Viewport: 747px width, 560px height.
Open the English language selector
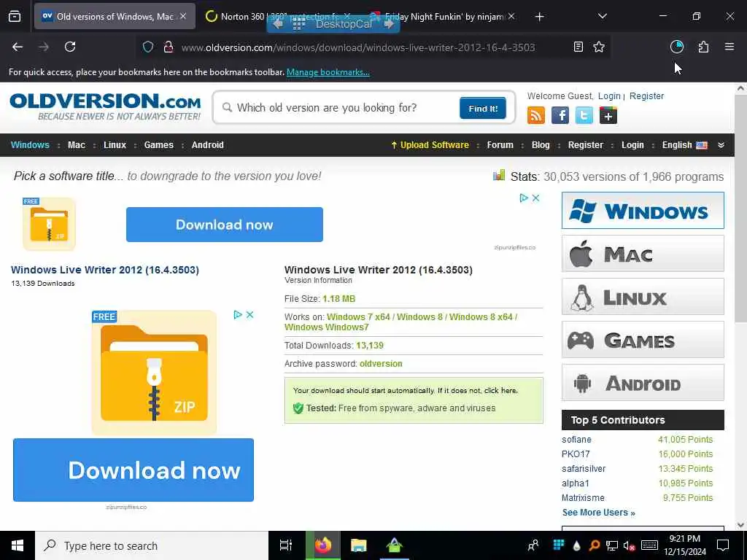tap(684, 145)
